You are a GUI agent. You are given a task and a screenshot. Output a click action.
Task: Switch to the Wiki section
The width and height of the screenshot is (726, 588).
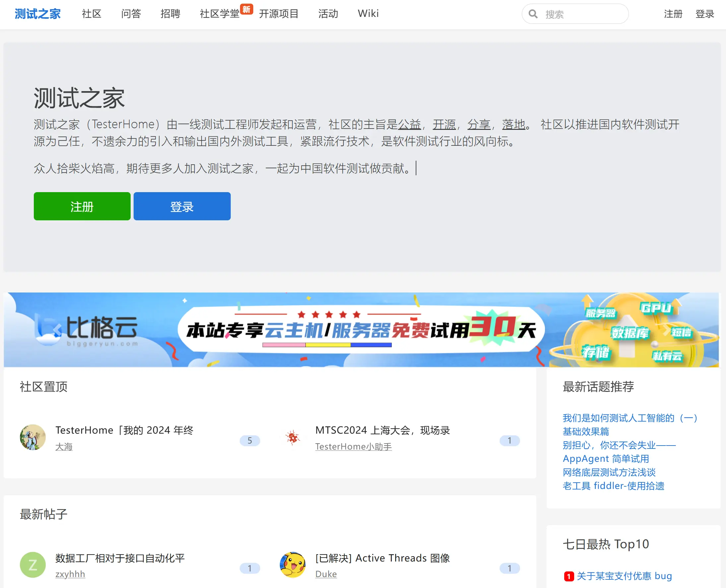pyautogui.click(x=368, y=14)
